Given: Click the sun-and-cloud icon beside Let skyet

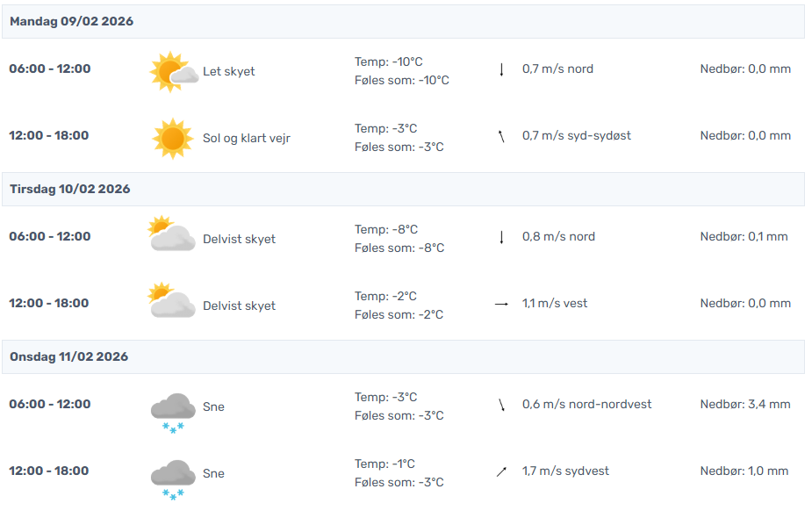Looking at the screenshot, I should pos(173,72).
